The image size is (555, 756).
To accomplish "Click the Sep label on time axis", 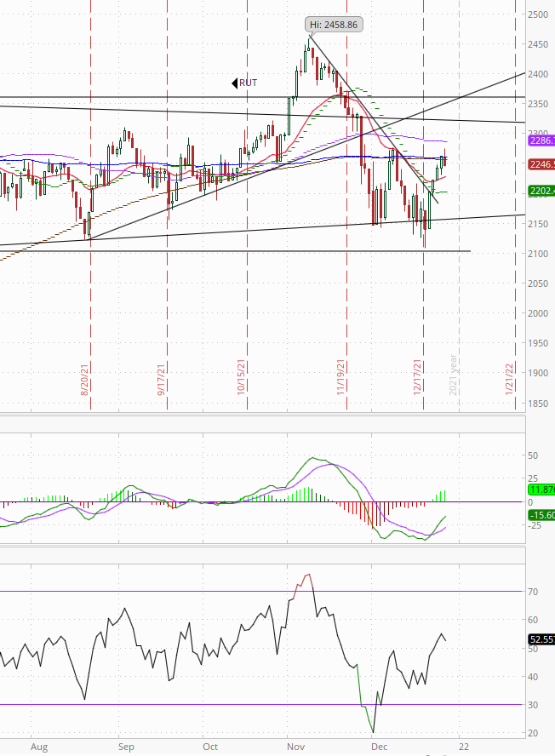I will pyautogui.click(x=126, y=747).
